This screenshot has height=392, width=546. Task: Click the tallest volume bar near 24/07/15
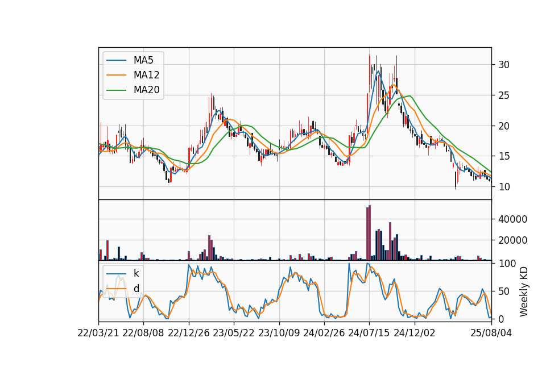(370, 233)
